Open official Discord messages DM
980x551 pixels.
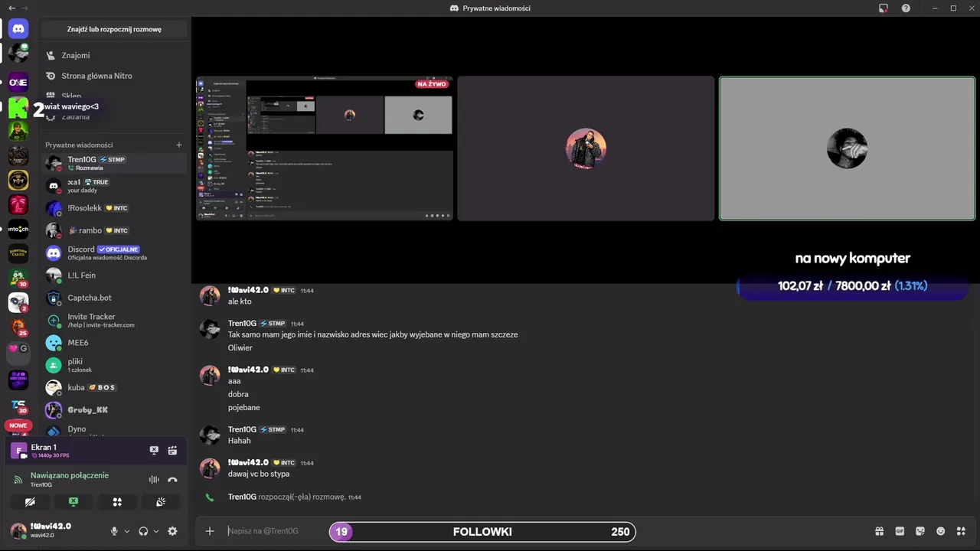(113, 253)
